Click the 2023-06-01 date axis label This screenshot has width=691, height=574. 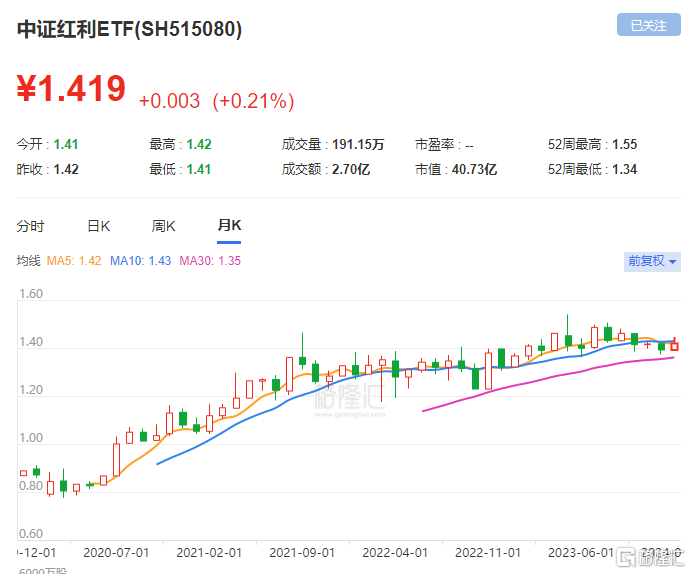click(x=581, y=553)
